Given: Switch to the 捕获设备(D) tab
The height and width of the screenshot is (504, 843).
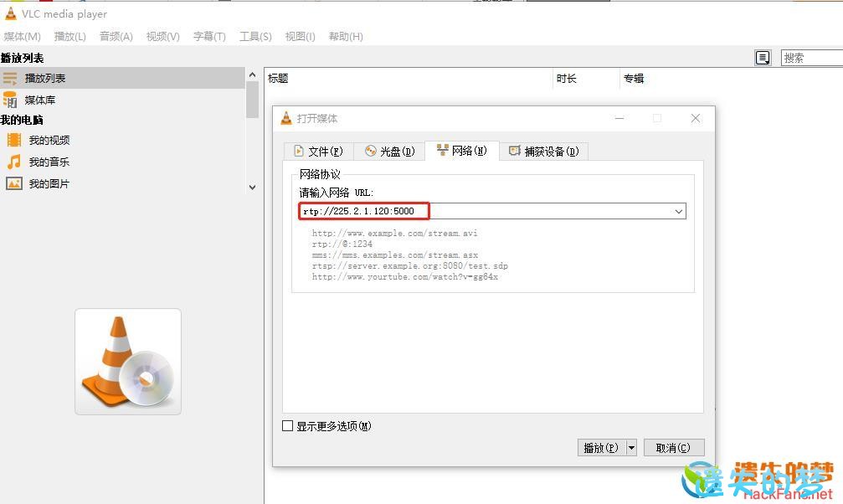Looking at the screenshot, I should click(x=544, y=152).
